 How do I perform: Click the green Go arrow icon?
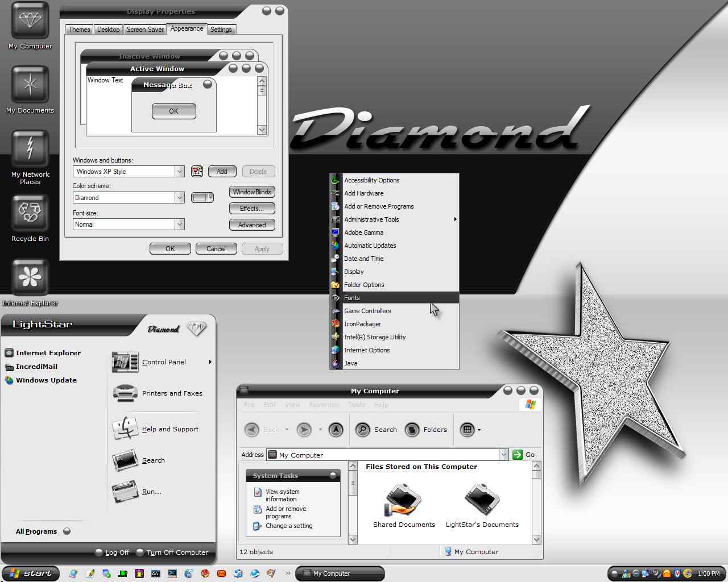tap(518, 455)
